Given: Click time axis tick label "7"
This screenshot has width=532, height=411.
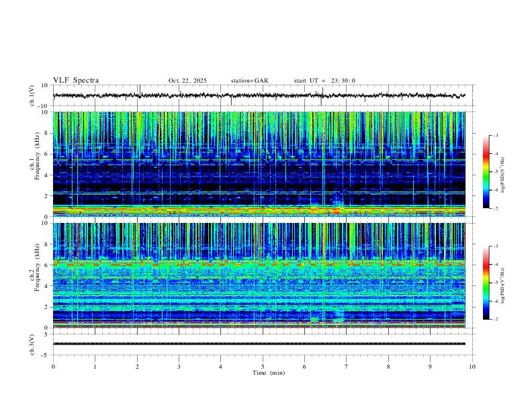Looking at the screenshot, I should pos(346,367).
